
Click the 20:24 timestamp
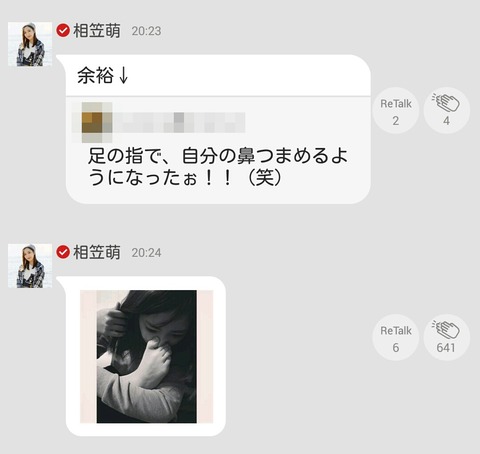(146, 253)
